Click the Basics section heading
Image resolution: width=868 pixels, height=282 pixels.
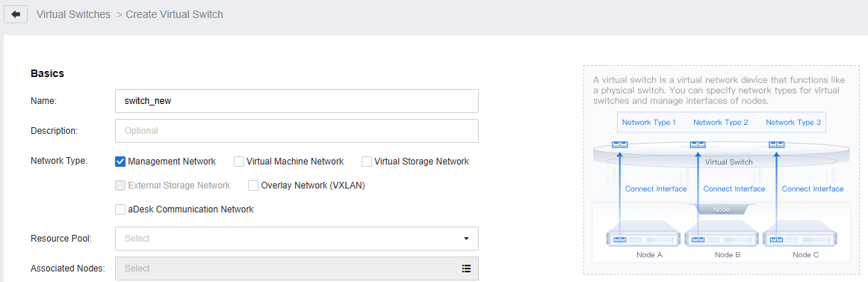[48, 73]
